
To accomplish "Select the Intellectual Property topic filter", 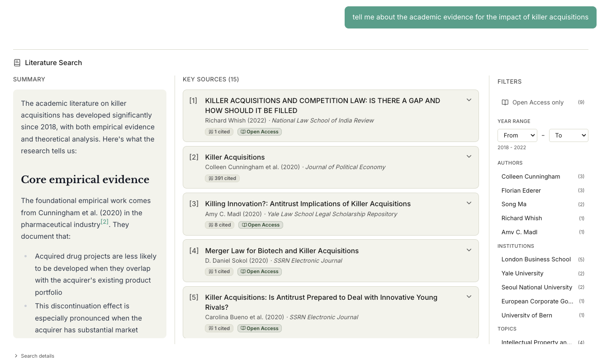I will 536,342.
